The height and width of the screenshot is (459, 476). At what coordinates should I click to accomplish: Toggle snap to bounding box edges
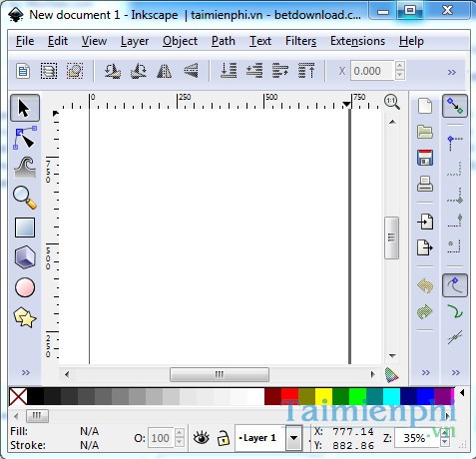(x=455, y=169)
